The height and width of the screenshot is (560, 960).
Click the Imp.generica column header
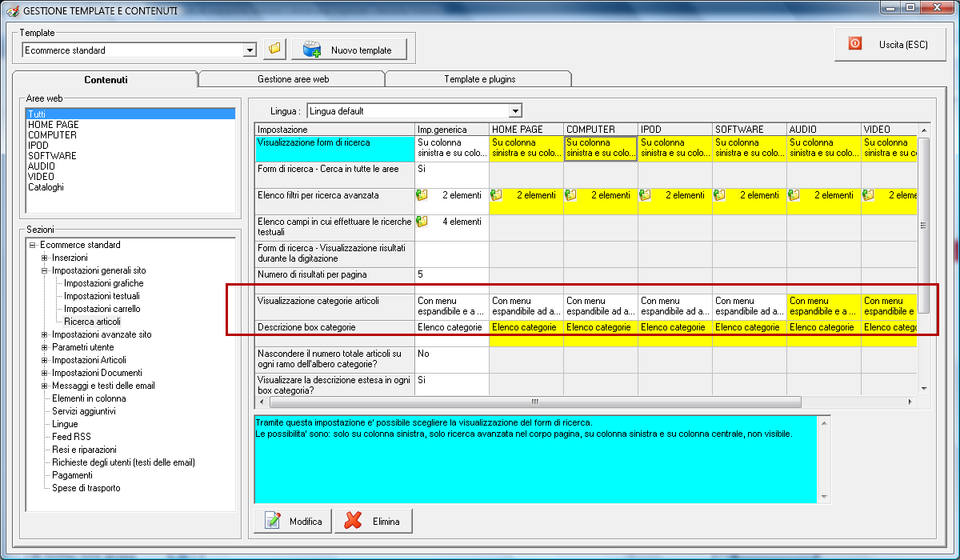(x=452, y=129)
